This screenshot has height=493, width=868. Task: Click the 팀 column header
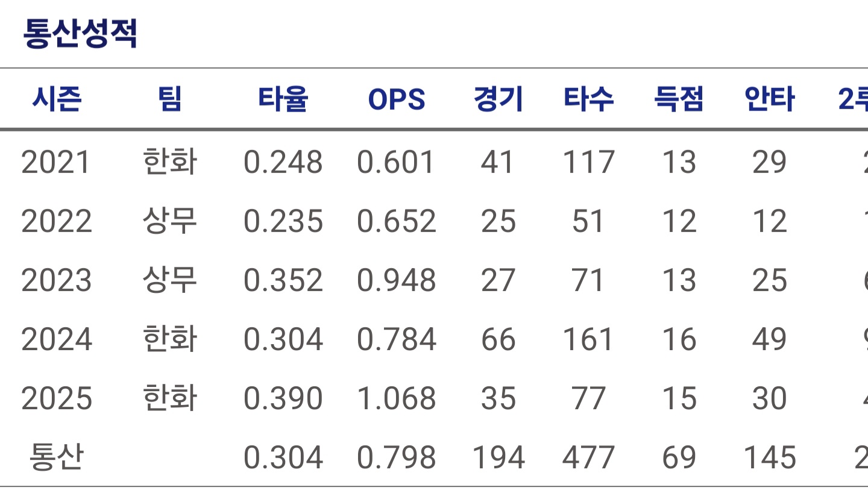click(170, 99)
